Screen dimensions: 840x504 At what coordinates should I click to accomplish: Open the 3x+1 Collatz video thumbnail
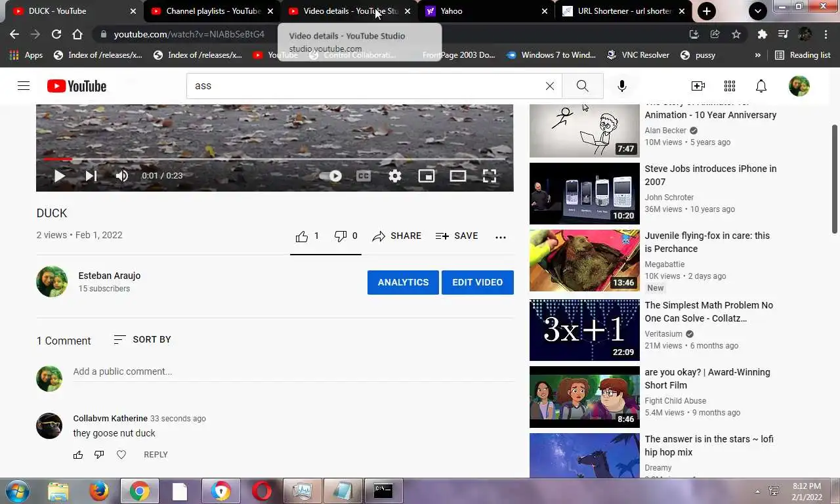point(585,330)
